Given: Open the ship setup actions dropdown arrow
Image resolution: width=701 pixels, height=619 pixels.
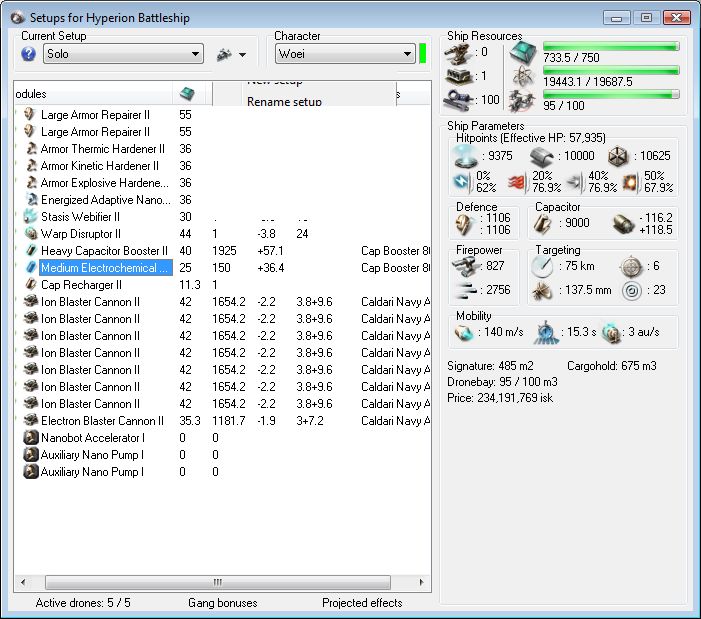Looking at the screenshot, I should point(242,55).
